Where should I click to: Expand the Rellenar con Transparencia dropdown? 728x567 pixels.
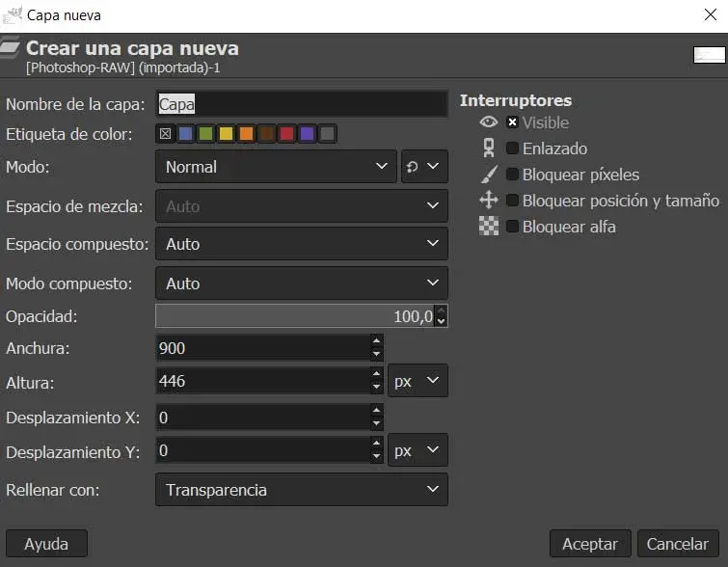point(301,490)
